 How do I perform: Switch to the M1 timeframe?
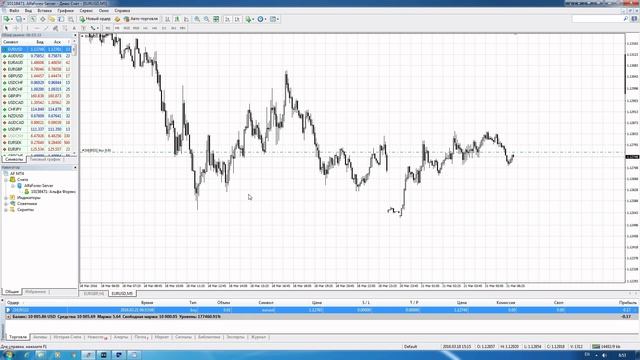pos(108,28)
